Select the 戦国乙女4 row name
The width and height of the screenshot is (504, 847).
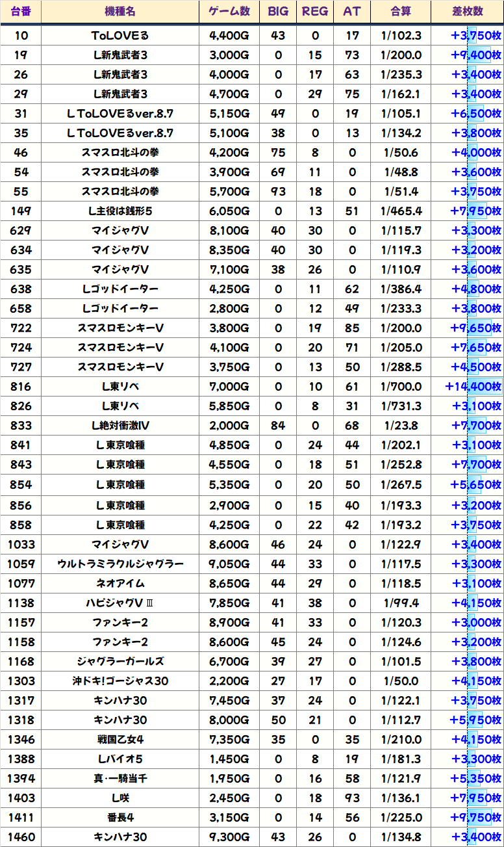coord(120,740)
